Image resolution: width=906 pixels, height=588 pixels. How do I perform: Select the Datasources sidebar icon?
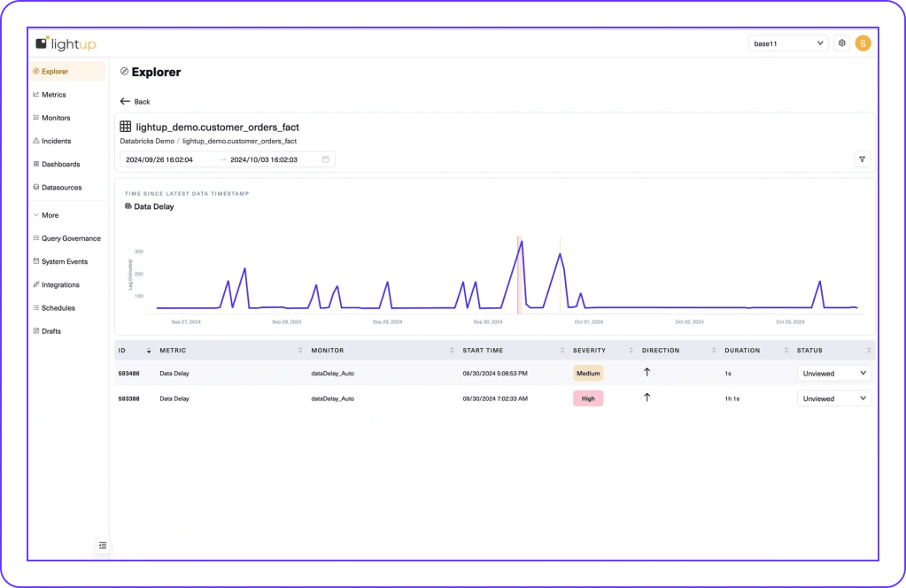coord(35,187)
